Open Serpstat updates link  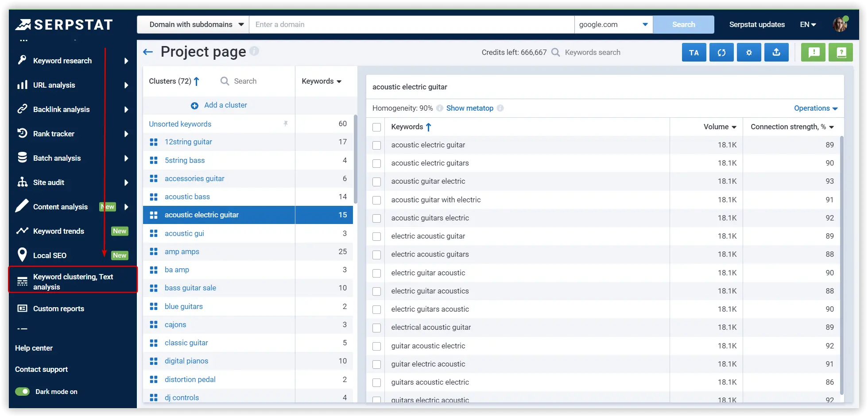pyautogui.click(x=757, y=24)
